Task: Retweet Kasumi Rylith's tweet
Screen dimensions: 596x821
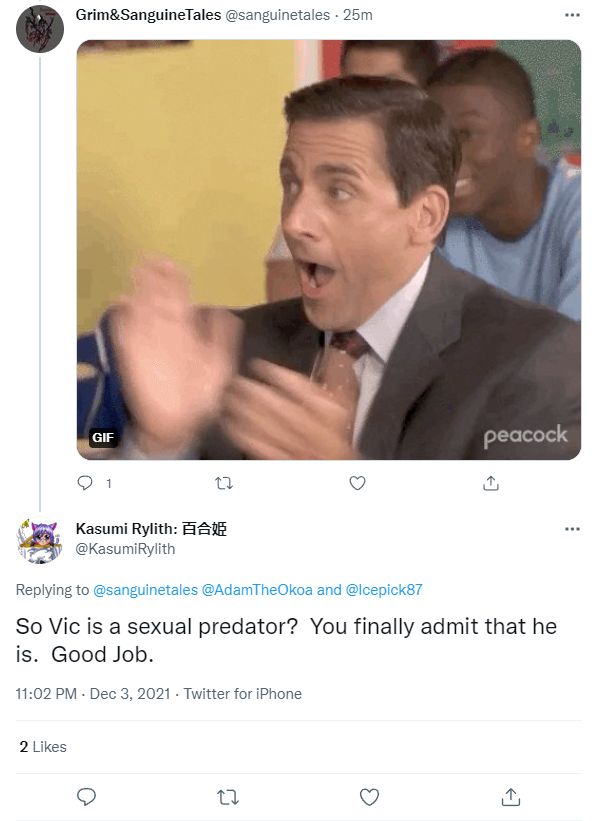Action: coord(228,797)
